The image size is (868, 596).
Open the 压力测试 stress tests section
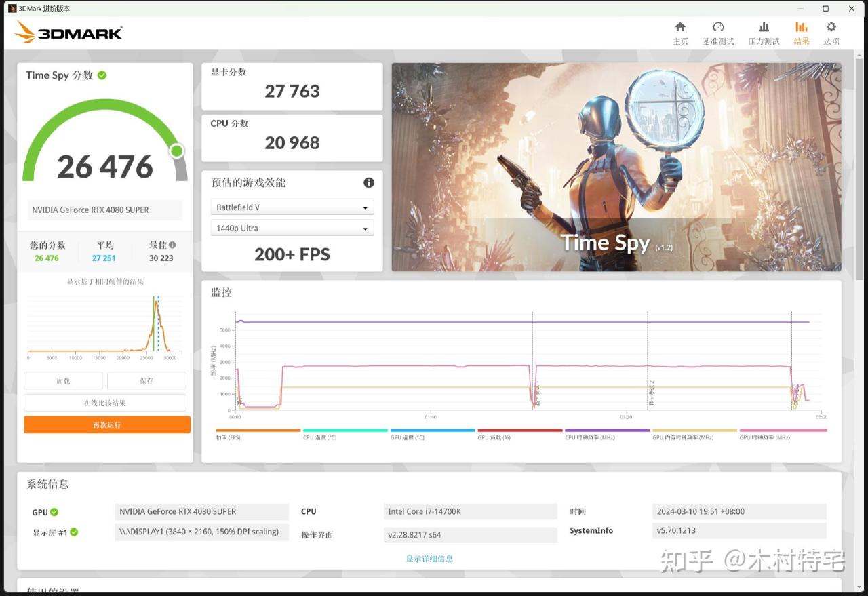(x=764, y=33)
